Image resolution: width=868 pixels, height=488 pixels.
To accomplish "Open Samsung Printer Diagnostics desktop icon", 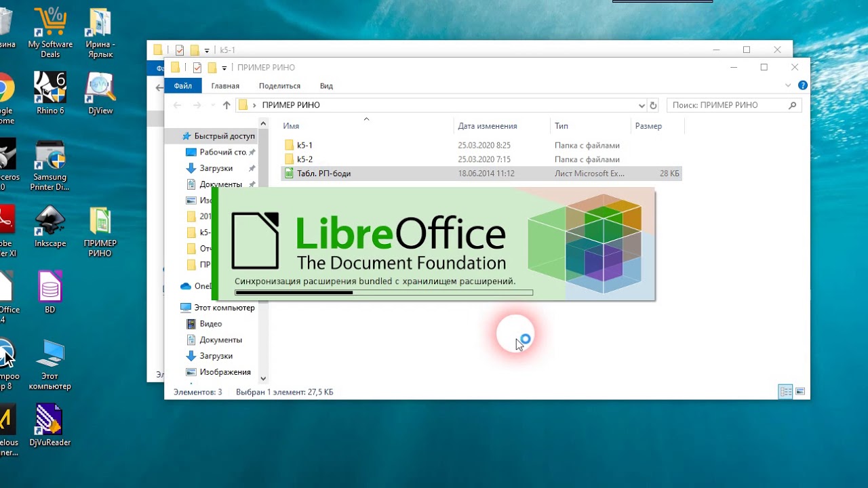I will pyautogui.click(x=50, y=165).
